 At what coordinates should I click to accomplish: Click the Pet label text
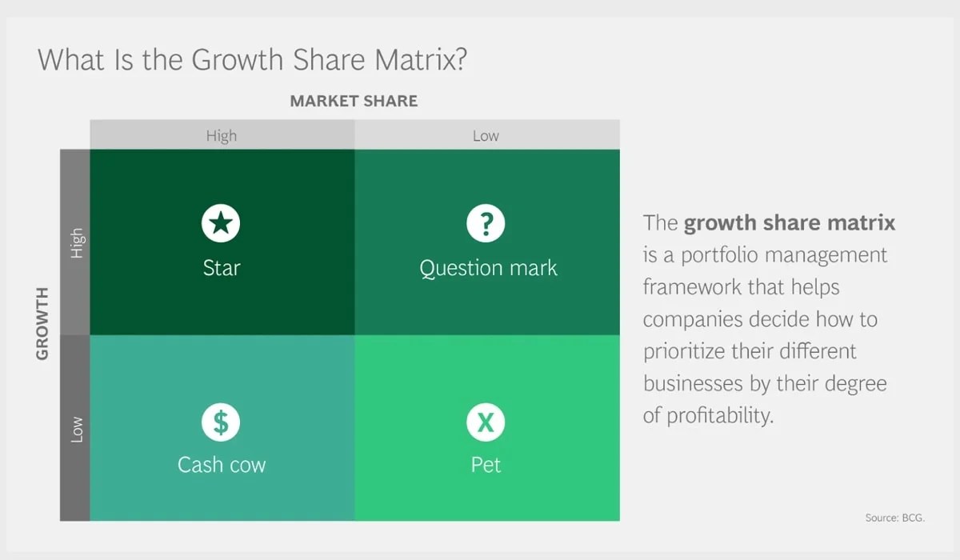486,465
